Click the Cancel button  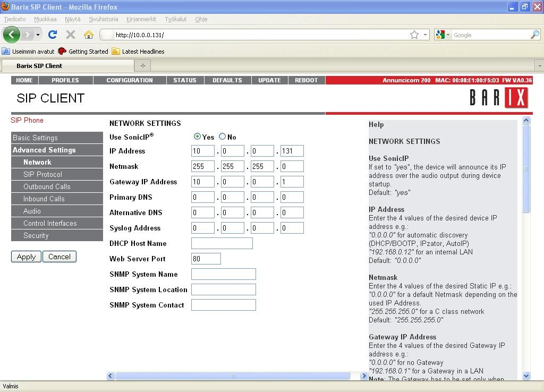(x=59, y=257)
